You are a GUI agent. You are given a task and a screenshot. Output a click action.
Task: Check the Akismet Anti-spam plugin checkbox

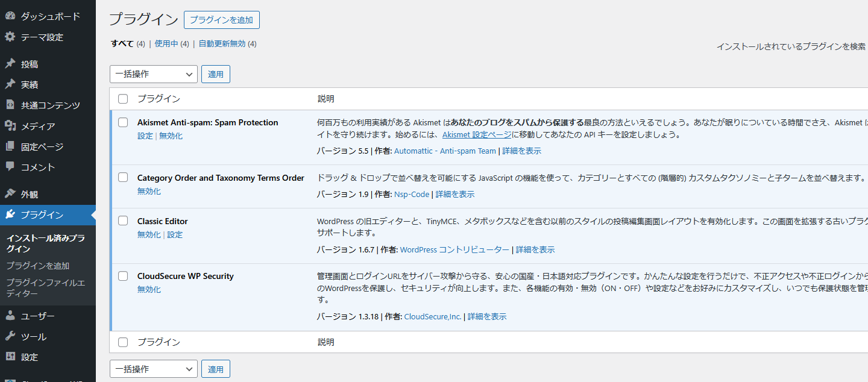click(x=123, y=122)
